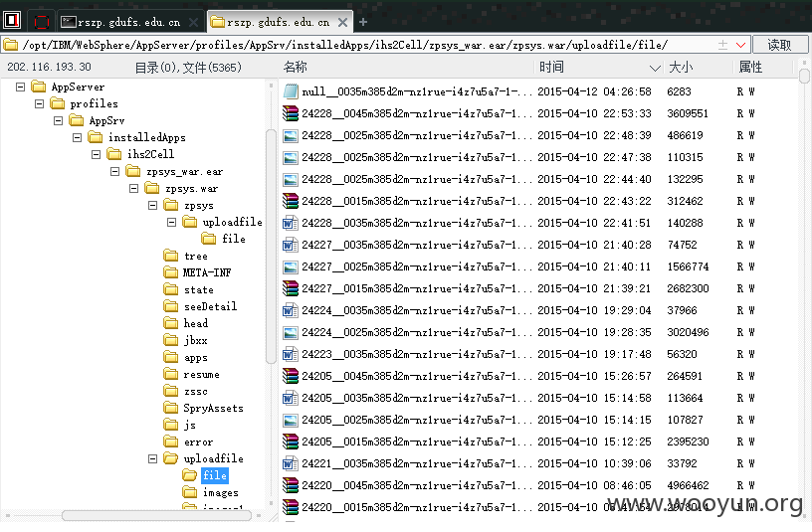Collapse the AppServer tree node
Screen dimensions: 812x532
[20, 87]
